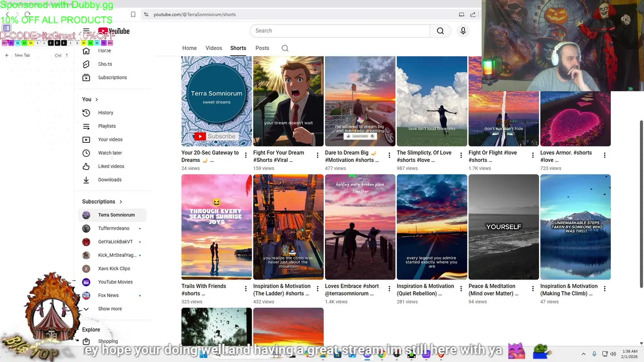The image size is (644, 362).
Task: Open options for Loves Armor short
Action: click(x=604, y=155)
